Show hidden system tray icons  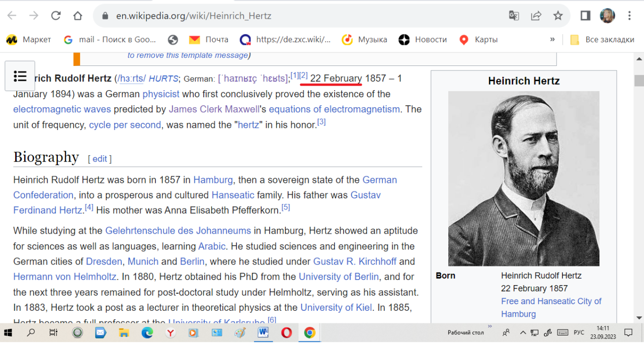tap(523, 332)
